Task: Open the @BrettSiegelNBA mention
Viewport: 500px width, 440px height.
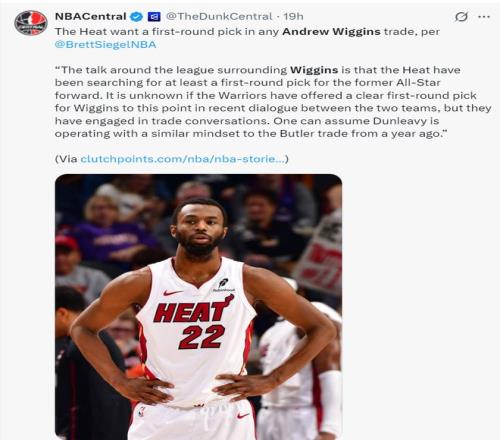Action: [x=105, y=44]
